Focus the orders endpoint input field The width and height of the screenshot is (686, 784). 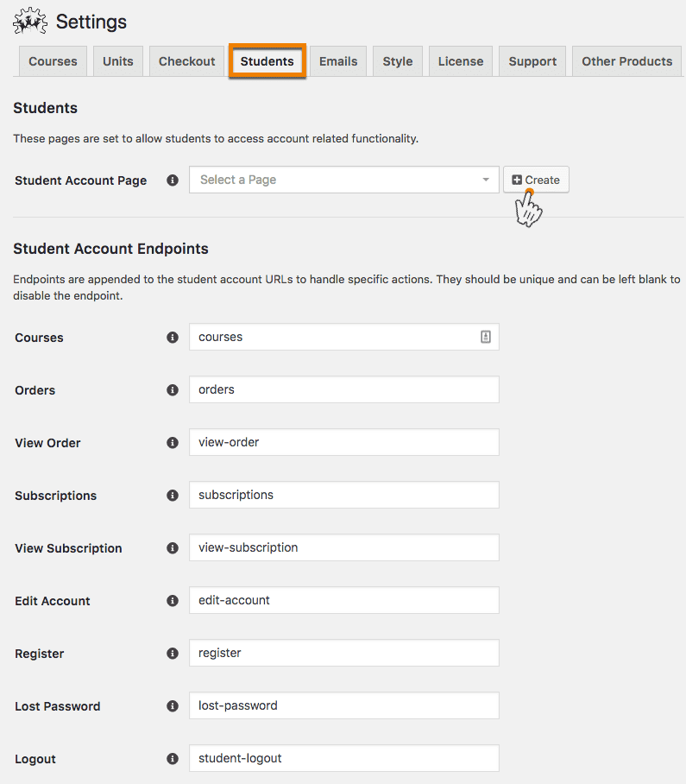tap(344, 389)
